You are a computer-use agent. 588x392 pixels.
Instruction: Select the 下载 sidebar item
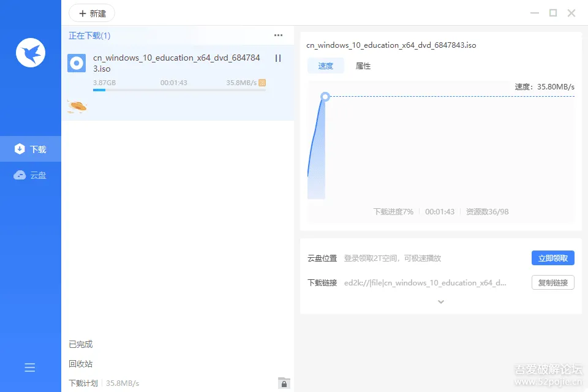[31, 149]
